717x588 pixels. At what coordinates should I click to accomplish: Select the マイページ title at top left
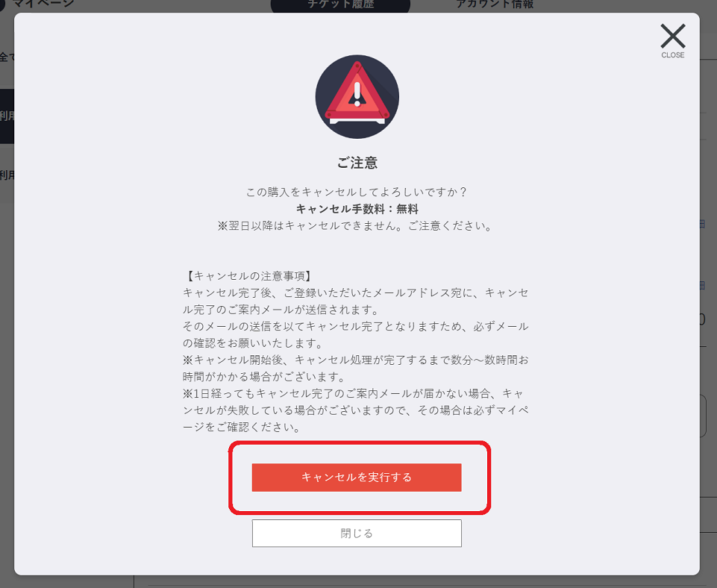pos(43,4)
